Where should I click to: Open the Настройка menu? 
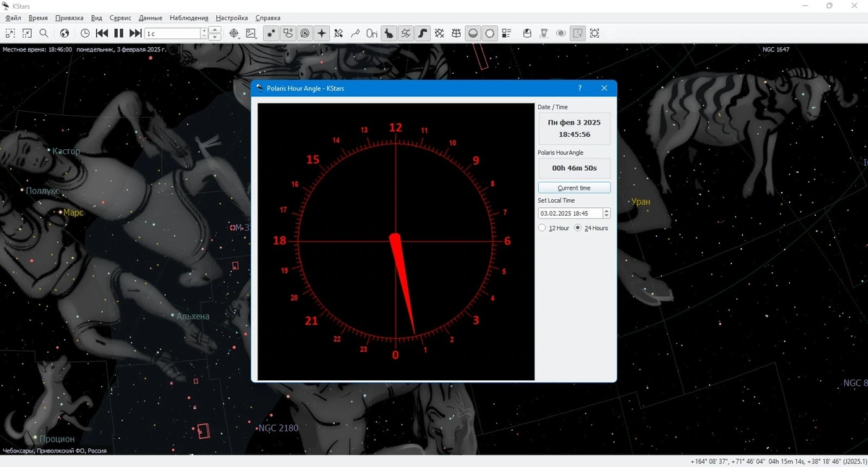pyautogui.click(x=231, y=17)
